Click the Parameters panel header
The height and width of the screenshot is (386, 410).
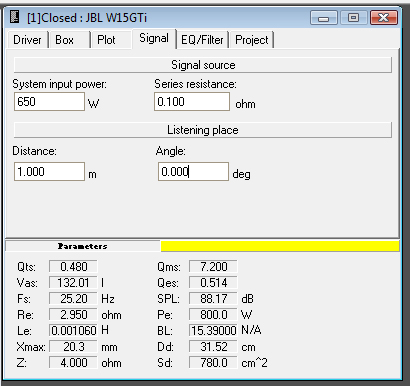coord(83,246)
